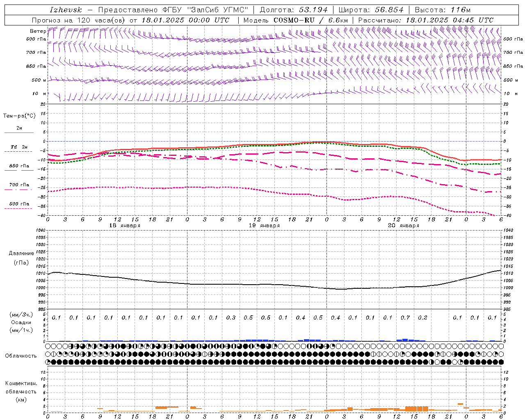Select the "(гПа)" unit under Давление
This screenshot has height=420, width=525.
point(21,262)
